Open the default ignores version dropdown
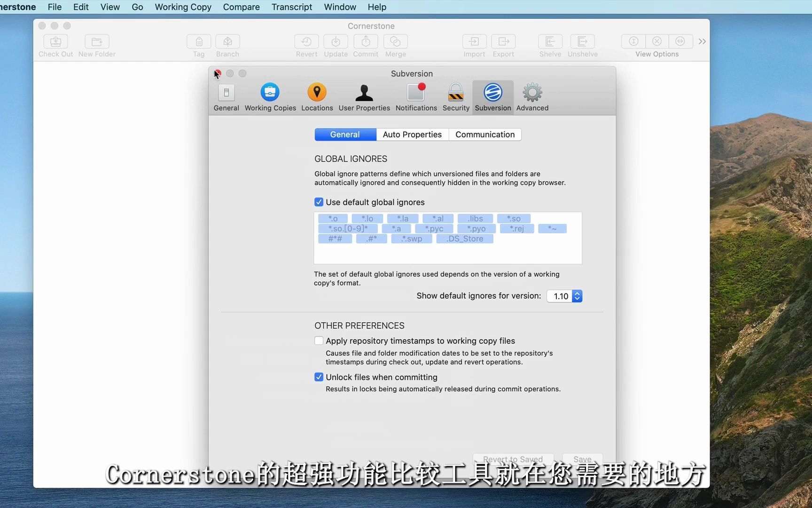This screenshot has height=508, width=812. pos(564,296)
